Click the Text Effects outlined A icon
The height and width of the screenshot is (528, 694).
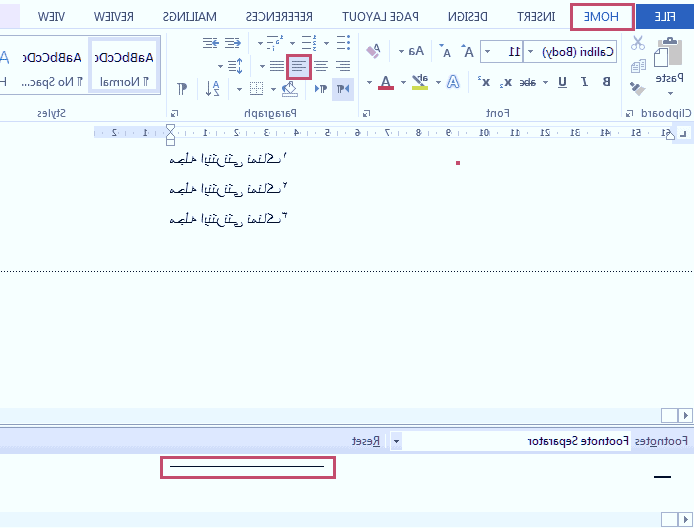click(x=453, y=82)
